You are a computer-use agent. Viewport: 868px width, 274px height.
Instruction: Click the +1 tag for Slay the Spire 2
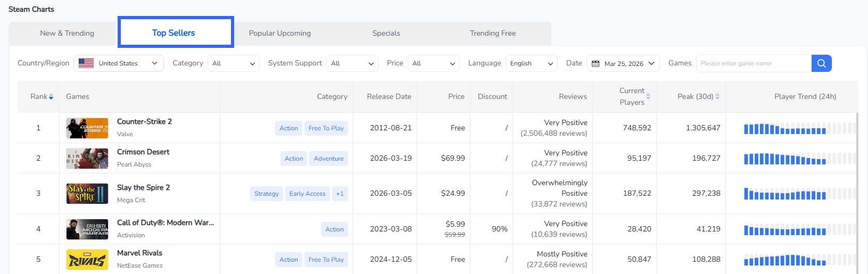[340, 194]
